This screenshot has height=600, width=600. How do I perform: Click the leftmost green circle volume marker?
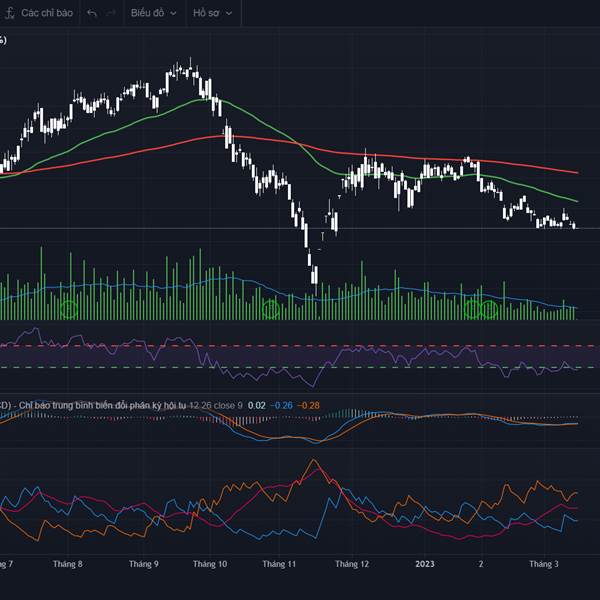68,309
